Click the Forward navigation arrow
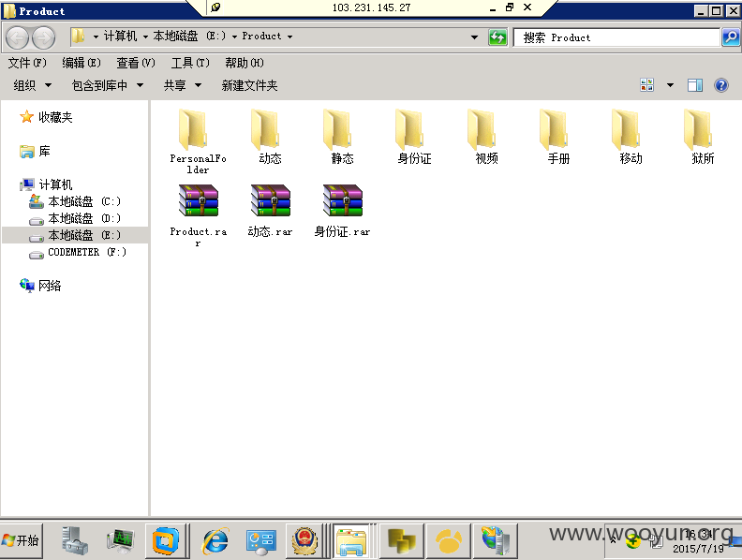742x560 pixels. point(43,37)
